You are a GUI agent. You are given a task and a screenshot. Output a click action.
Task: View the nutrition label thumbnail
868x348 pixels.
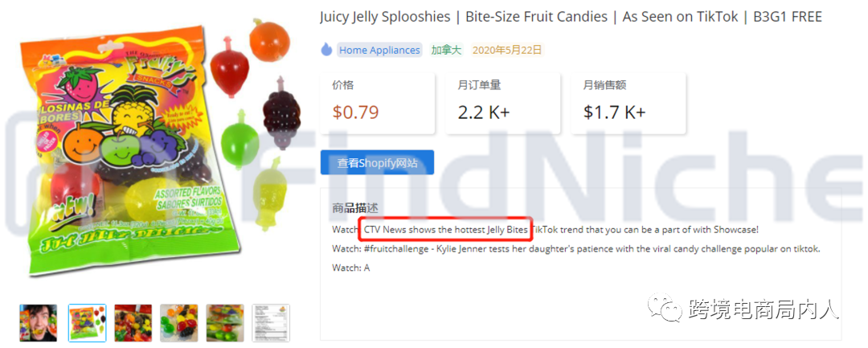[271, 322]
